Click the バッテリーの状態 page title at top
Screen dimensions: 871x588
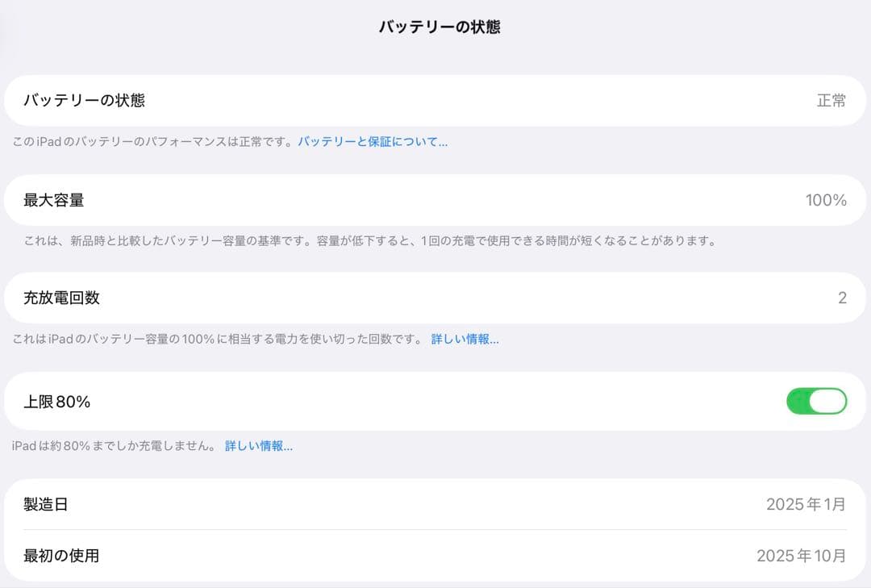tap(440, 27)
